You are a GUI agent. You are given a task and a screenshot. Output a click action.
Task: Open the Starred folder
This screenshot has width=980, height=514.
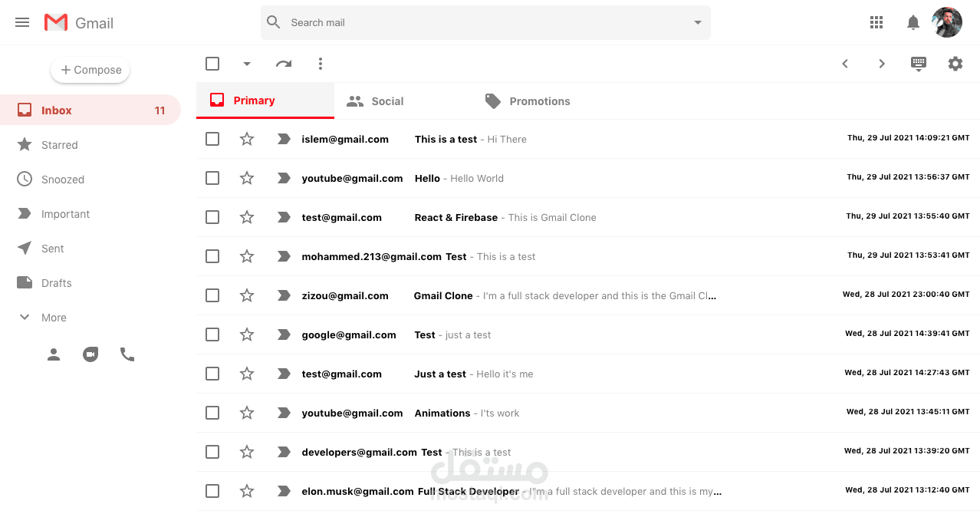(x=90, y=144)
